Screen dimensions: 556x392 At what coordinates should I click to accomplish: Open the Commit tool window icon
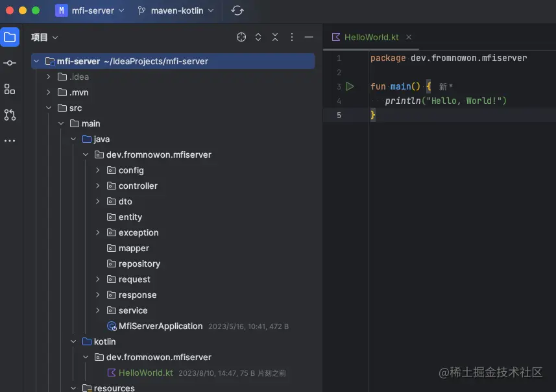tap(10, 63)
